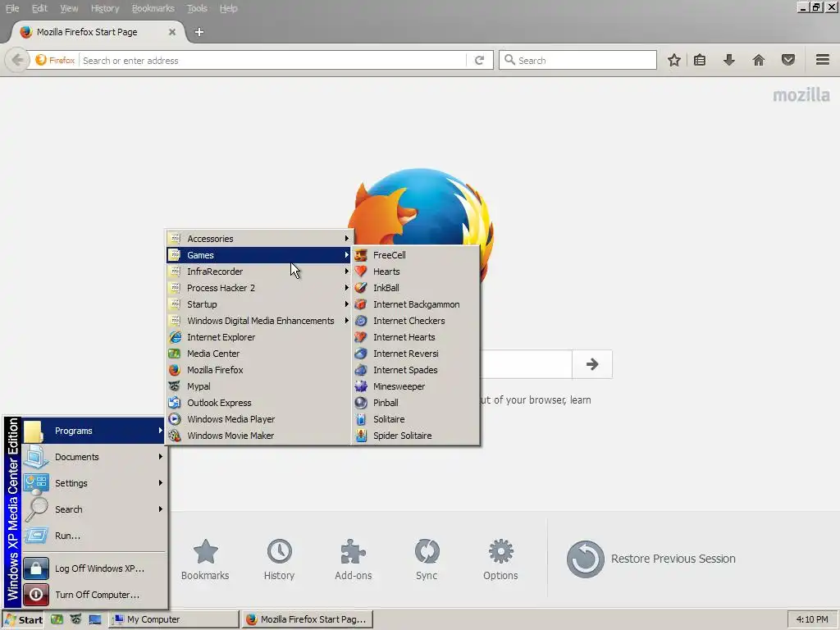Click the Firefox back arrow button

[x=17, y=60]
